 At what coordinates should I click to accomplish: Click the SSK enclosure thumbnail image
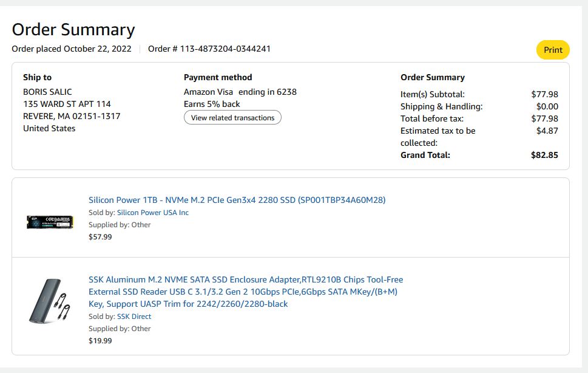coord(50,300)
